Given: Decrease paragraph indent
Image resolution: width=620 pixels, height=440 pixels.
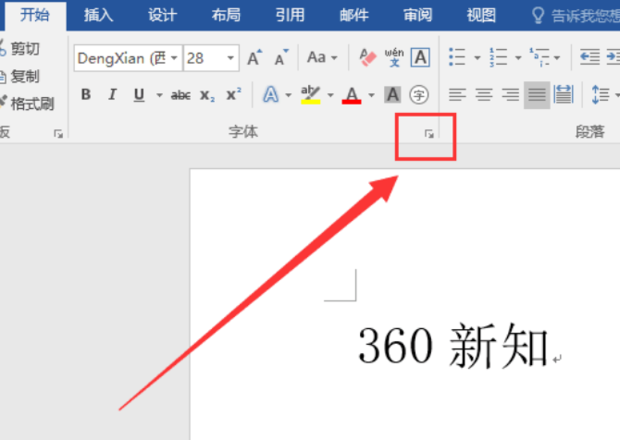Looking at the screenshot, I should click(x=590, y=57).
